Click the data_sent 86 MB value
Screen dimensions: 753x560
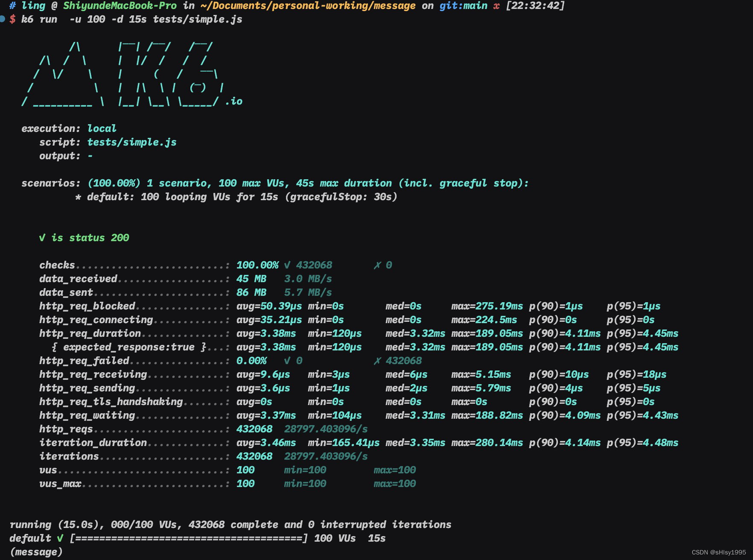point(251,292)
